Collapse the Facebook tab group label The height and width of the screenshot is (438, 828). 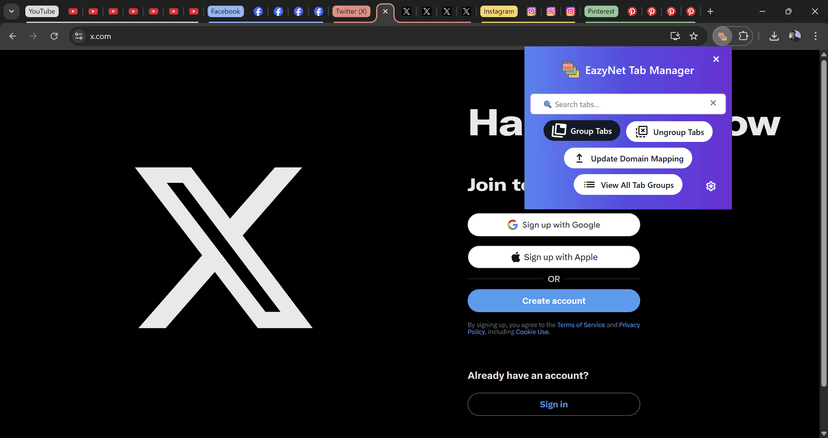click(x=225, y=11)
